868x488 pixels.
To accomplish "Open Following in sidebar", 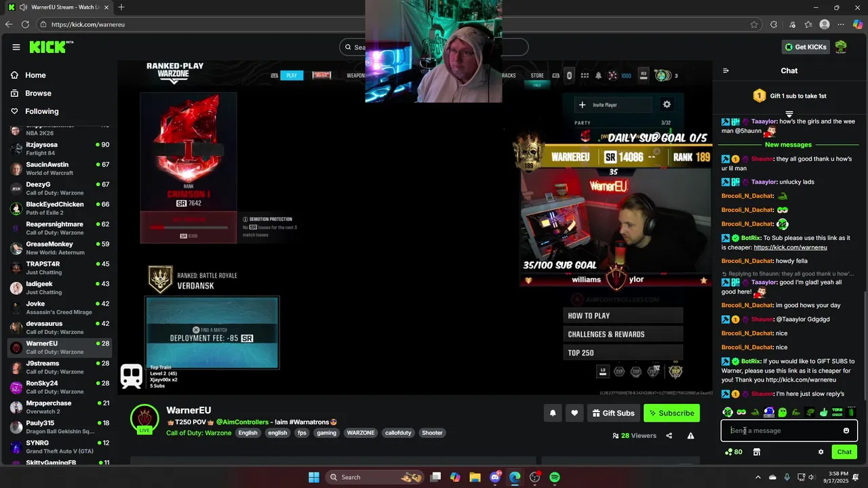I will (x=42, y=111).
